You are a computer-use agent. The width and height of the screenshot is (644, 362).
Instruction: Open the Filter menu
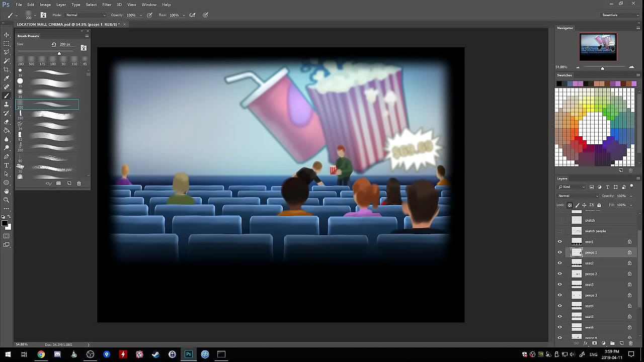tap(107, 5)
